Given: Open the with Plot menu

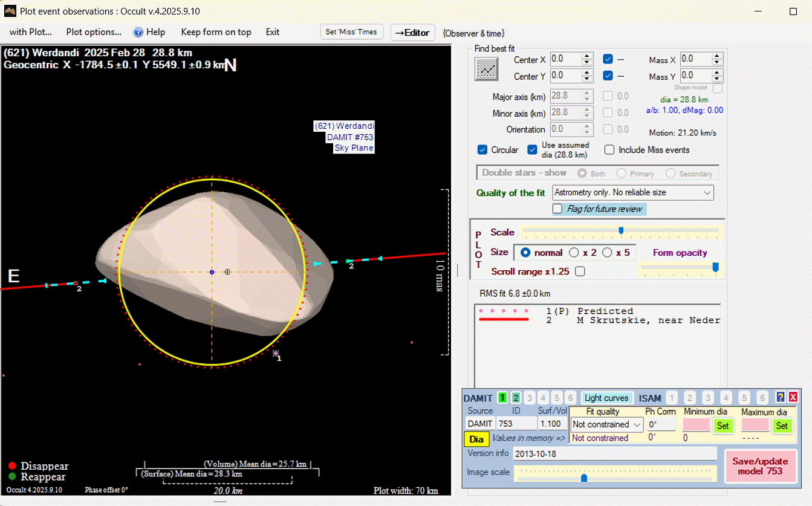Looking at the screenshot, I should [31, 32].
